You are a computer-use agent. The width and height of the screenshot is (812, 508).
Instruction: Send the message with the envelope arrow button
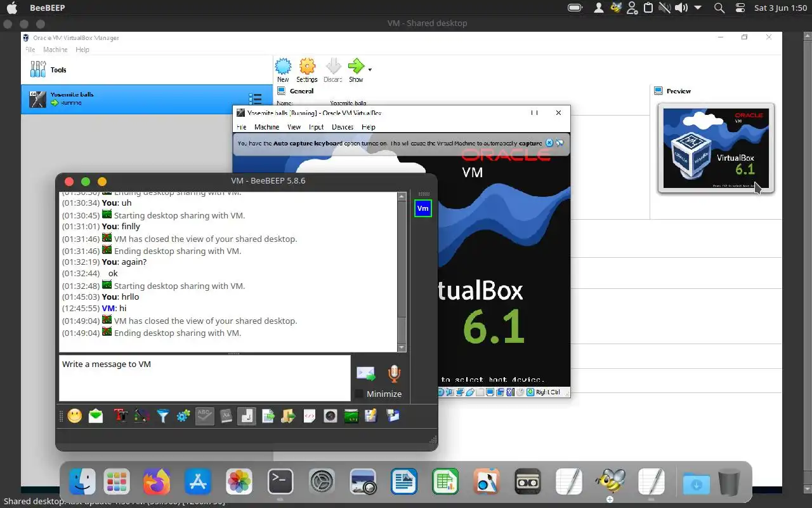tap(366, 373)
